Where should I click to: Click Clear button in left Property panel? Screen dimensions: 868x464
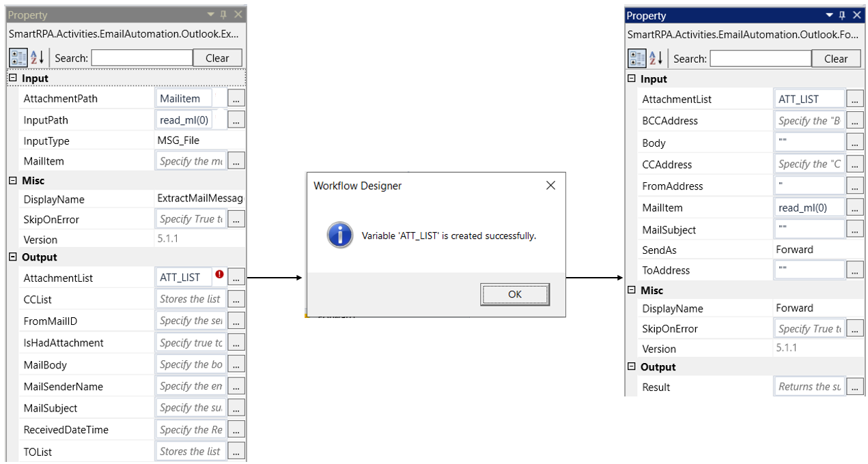(217, 58)
